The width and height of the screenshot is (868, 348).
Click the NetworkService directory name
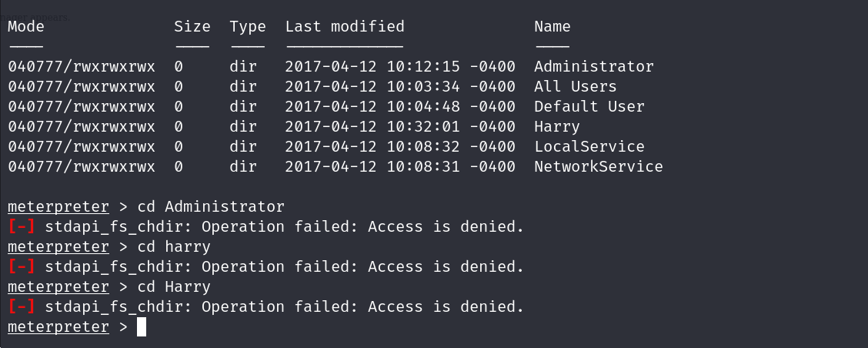[598, 167]
